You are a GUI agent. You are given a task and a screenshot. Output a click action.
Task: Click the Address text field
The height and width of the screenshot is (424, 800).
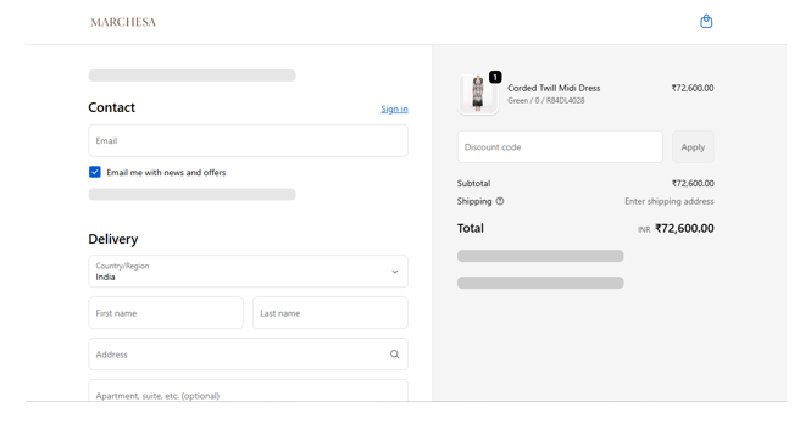[235, 354]
